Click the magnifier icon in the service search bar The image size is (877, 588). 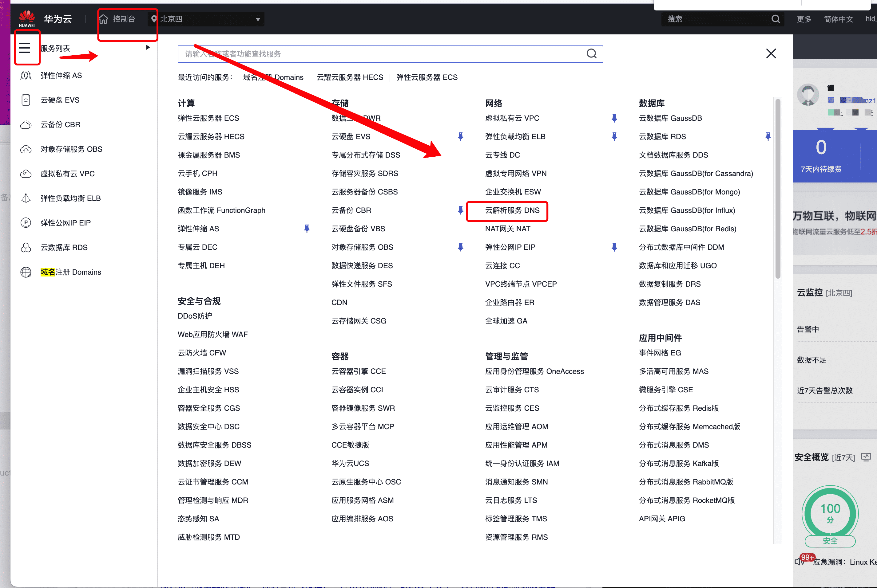tap(592, 54)
